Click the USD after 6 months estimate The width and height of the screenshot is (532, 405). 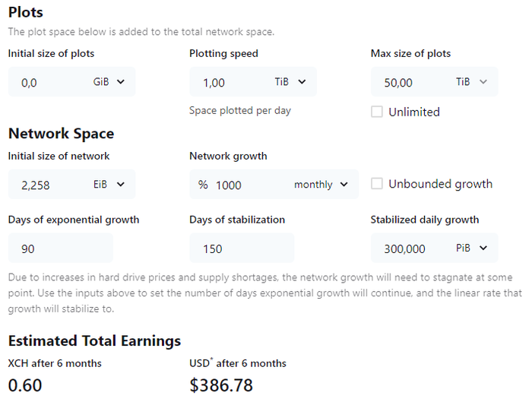point(221,385)
